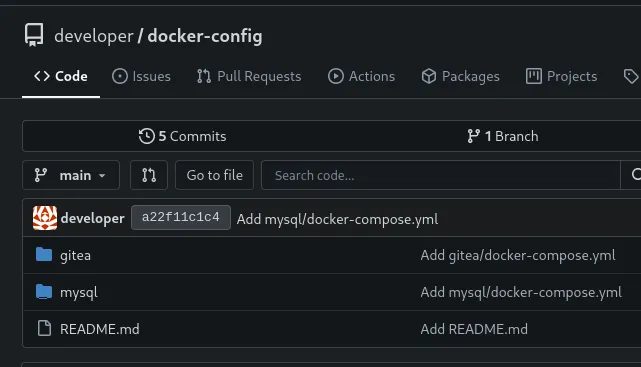Screen dimensions: 641x367
Task: Click the README.md file icon
Action: pos(44,328)
